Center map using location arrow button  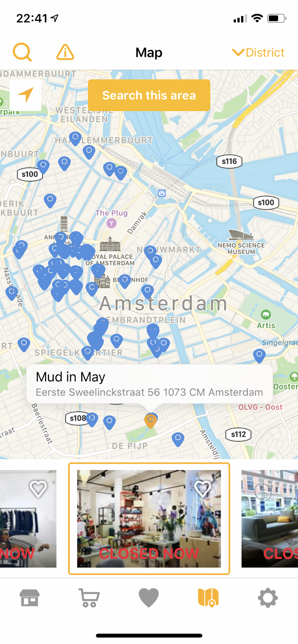[25, 95]
